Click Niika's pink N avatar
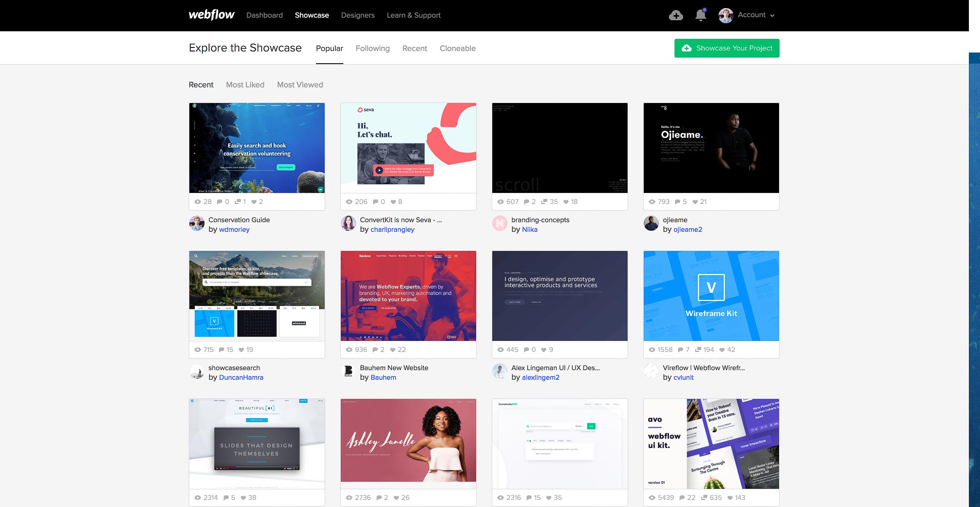 [x=500, y=223]
